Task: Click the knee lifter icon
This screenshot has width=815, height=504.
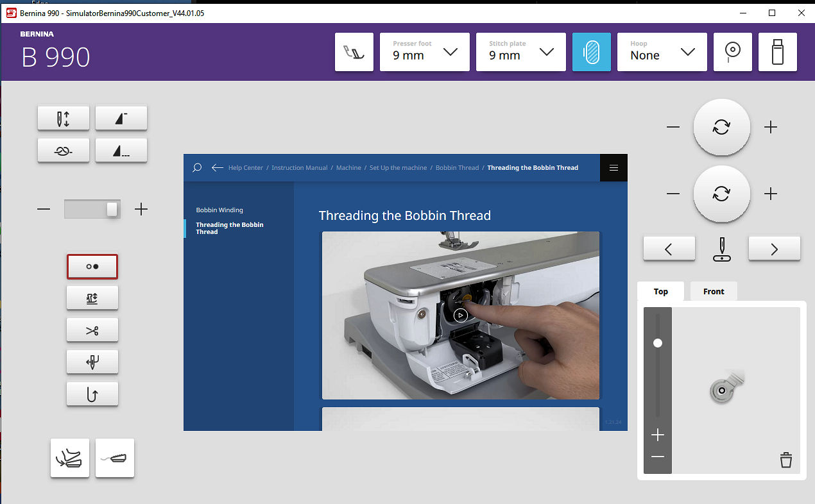Action: [x=115, y=458]
